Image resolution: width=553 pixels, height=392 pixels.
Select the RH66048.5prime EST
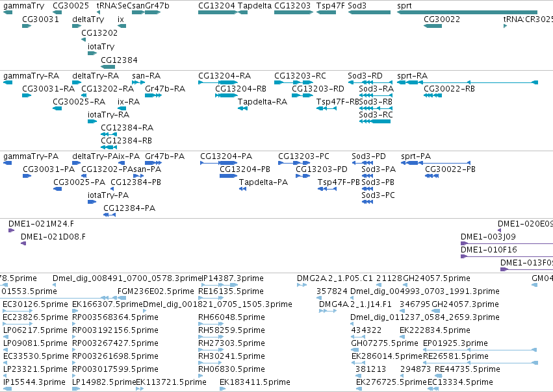[211, 324]
